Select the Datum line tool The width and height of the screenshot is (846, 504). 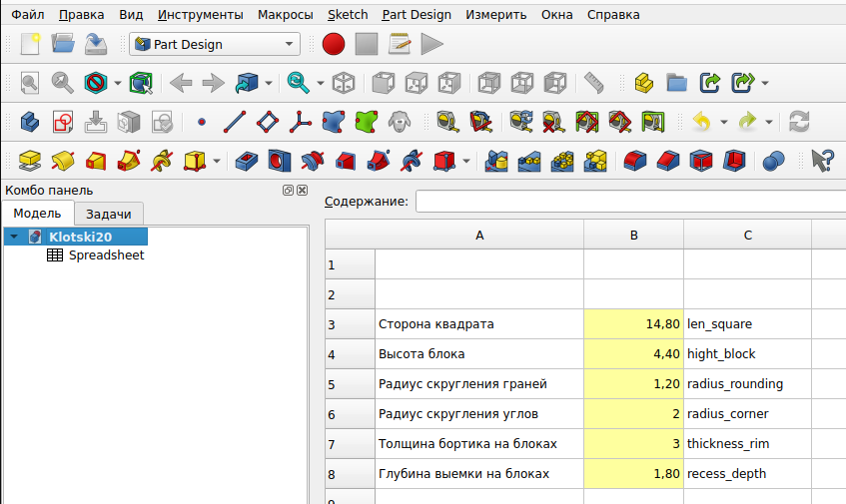(235, 122)
